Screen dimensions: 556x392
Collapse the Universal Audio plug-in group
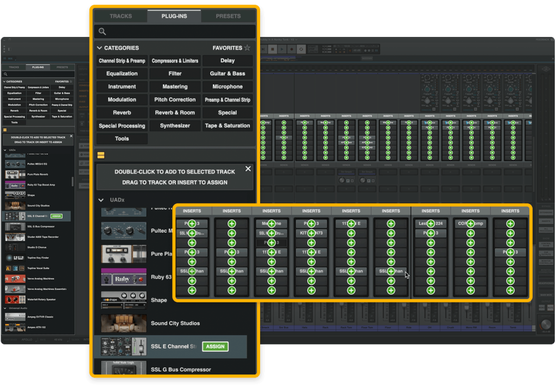[5, 308]
